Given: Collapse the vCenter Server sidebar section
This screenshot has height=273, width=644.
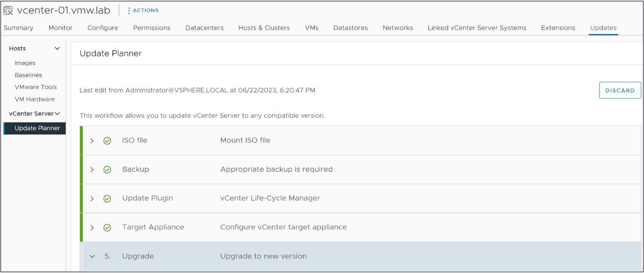Looking at the screenshot, I should pos(57,114).
